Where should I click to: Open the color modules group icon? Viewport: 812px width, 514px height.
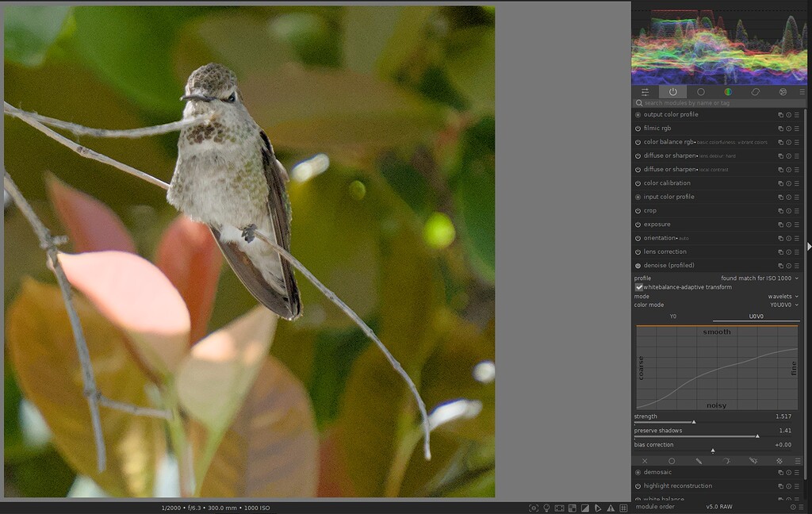coord(728,92)
